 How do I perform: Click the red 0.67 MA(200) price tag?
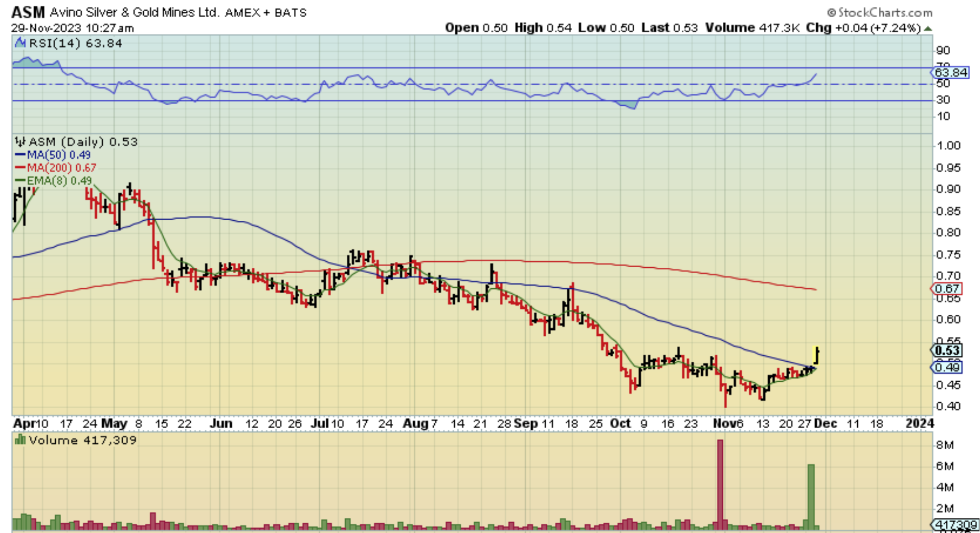point(946,289)
